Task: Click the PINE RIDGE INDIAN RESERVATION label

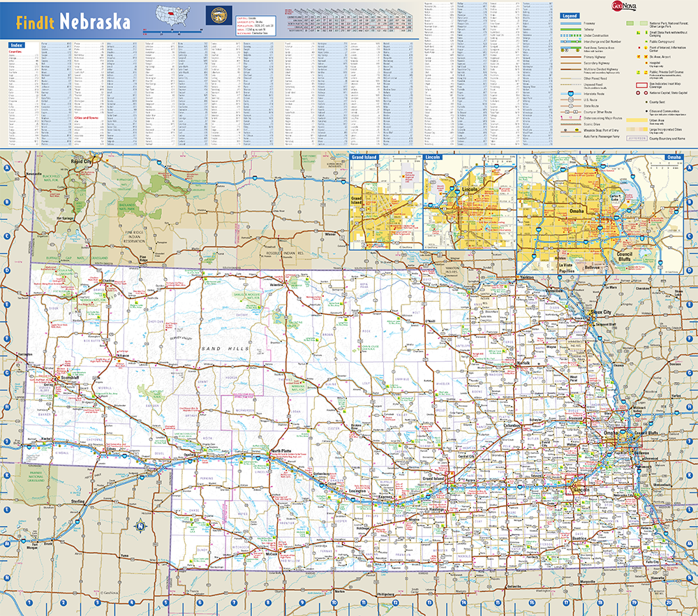Action: (134, 237)
